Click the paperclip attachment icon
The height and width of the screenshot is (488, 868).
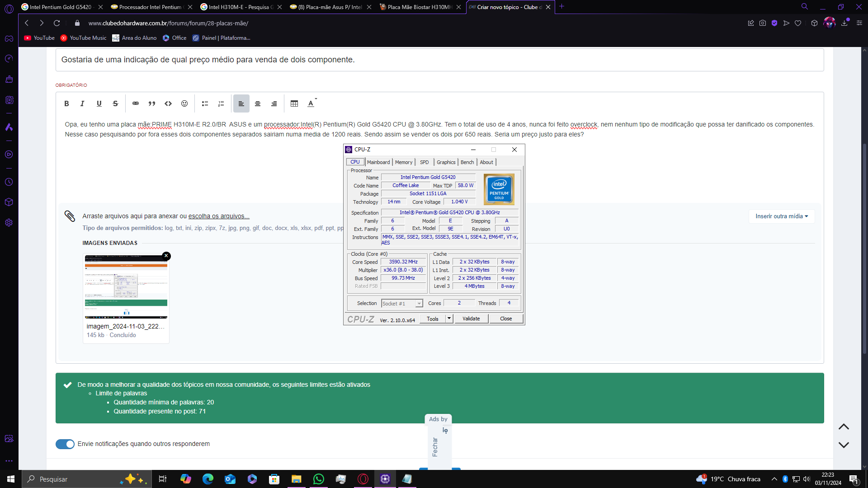pyautogui.click(x=70, y=216)
